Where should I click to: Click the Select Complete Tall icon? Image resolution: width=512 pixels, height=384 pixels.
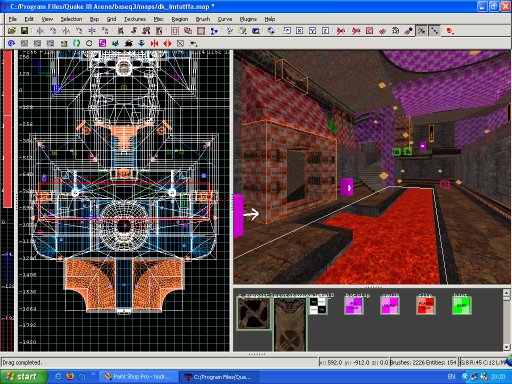point(121,31)
